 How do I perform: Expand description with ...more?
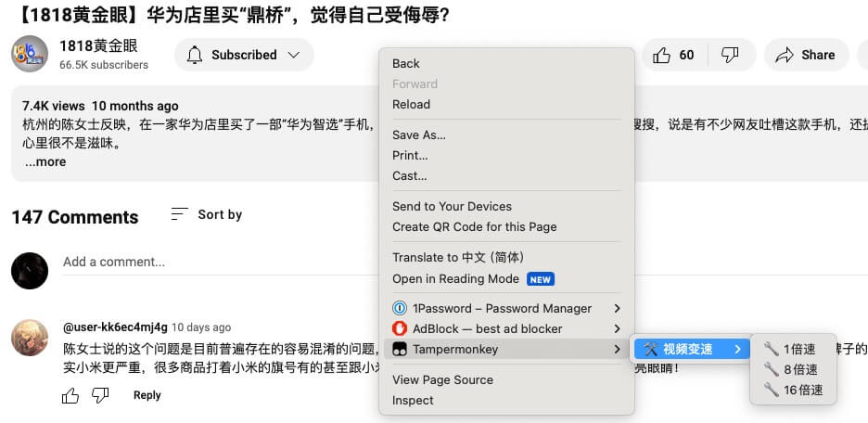click(45, 161)
